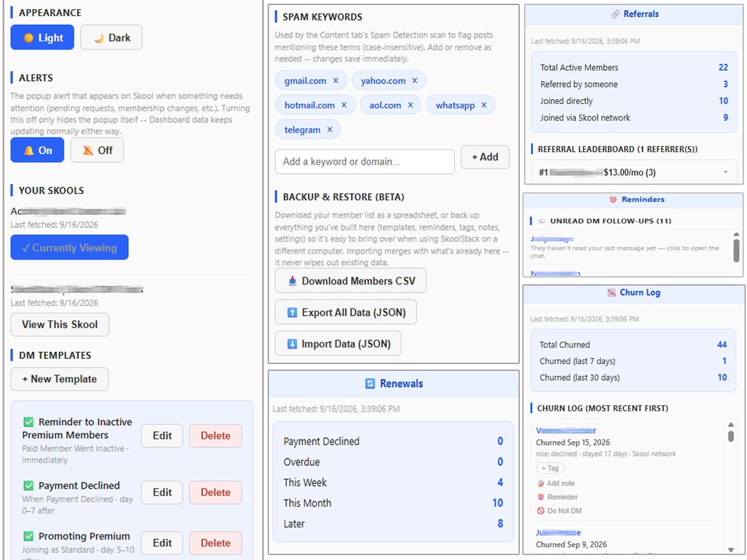Open the Churn Log panel header
This screenshot has width=747, height=560.
[x=634, y=292]
